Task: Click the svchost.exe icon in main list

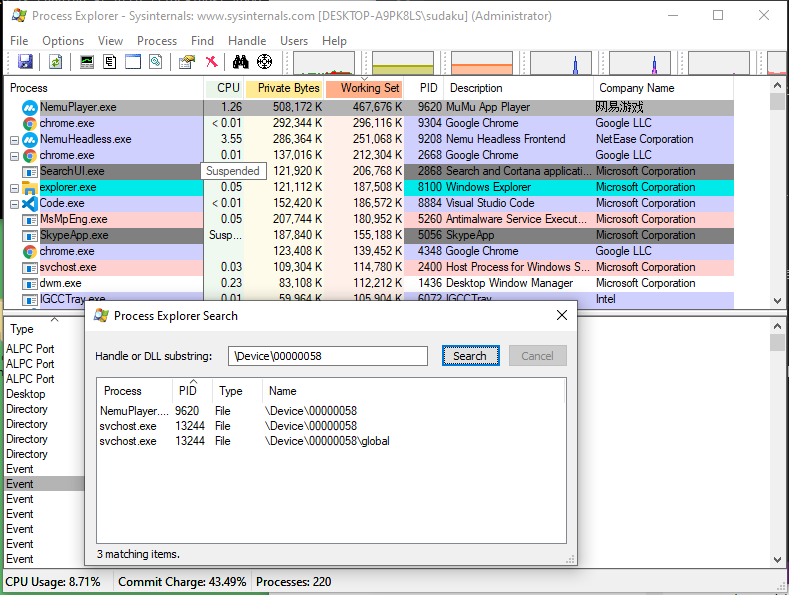Action: click(30, 268)
